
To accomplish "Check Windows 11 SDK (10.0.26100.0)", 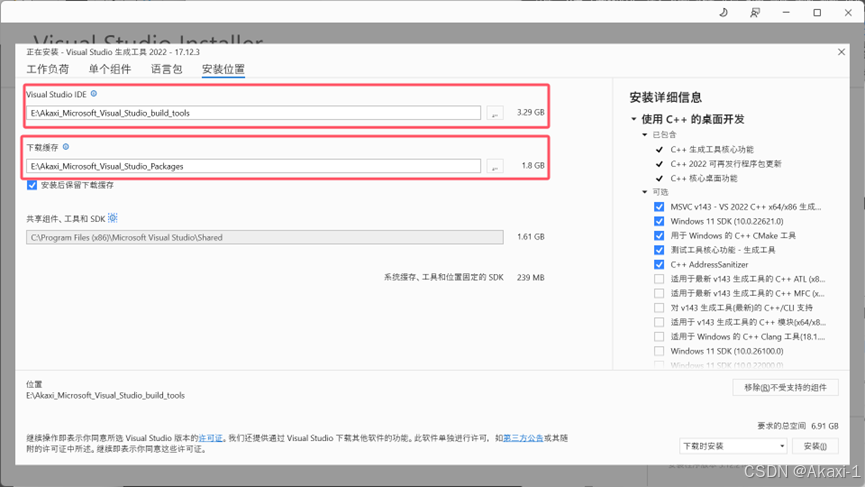I will tap(659, 351).
